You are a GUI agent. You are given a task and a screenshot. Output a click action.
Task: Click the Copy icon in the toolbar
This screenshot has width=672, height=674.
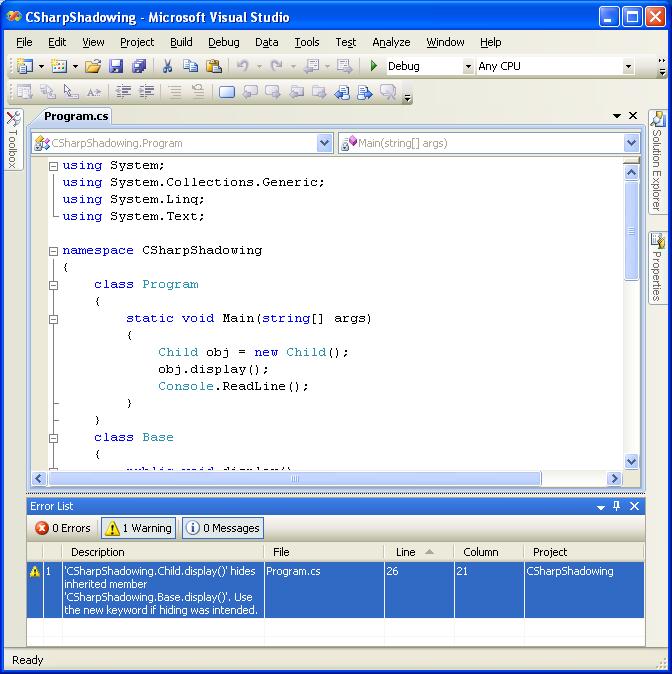coord(190,66)
